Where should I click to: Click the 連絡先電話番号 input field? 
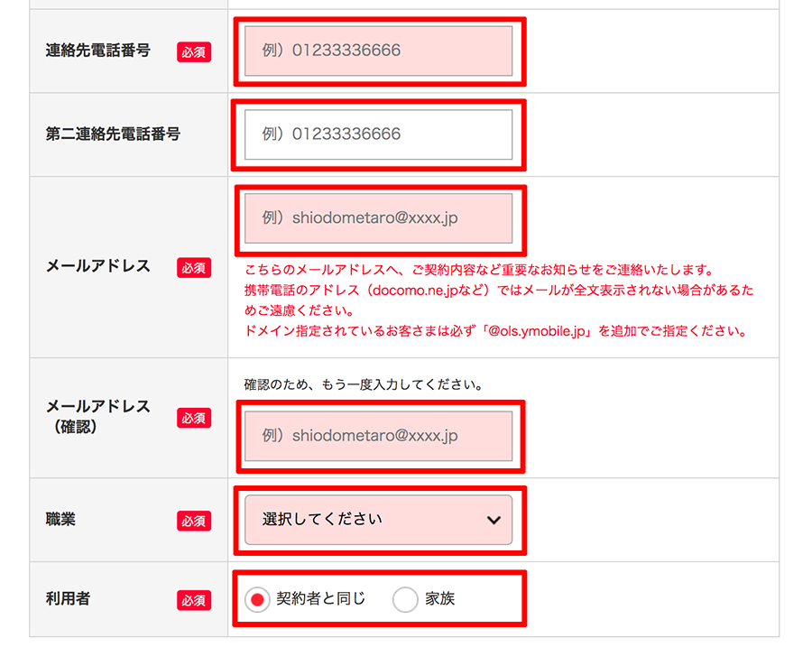click(x=378, y=51)
